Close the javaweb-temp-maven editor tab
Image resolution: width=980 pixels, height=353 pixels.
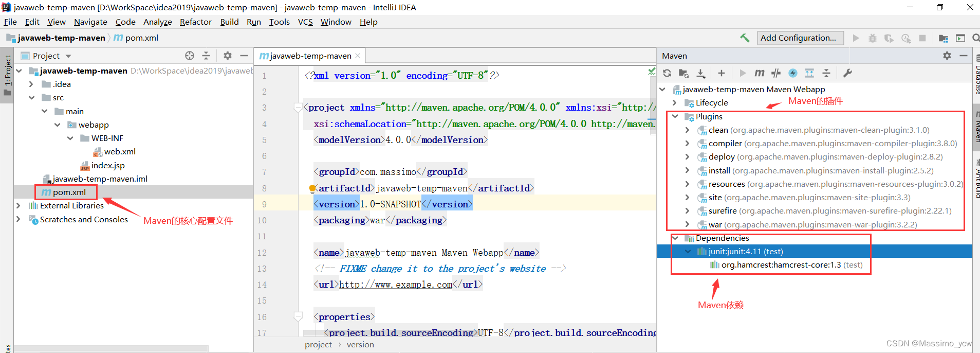358,56
